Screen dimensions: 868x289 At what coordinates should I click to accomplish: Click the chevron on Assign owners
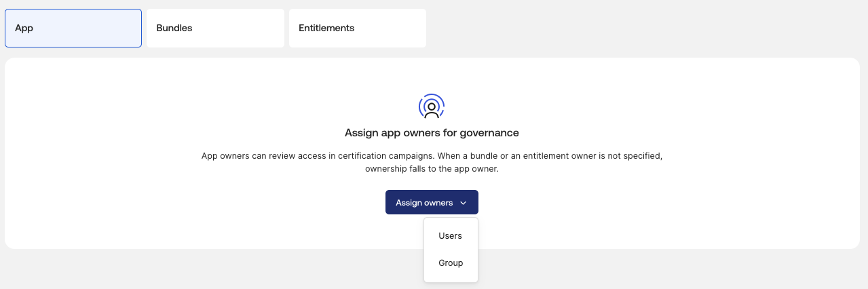[x=463, y=203]
